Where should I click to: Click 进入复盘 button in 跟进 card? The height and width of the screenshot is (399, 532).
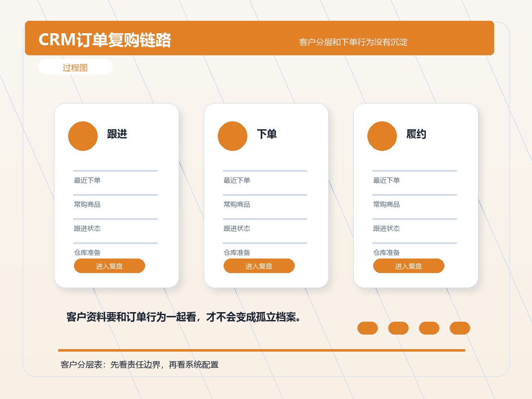pos(109,266)
